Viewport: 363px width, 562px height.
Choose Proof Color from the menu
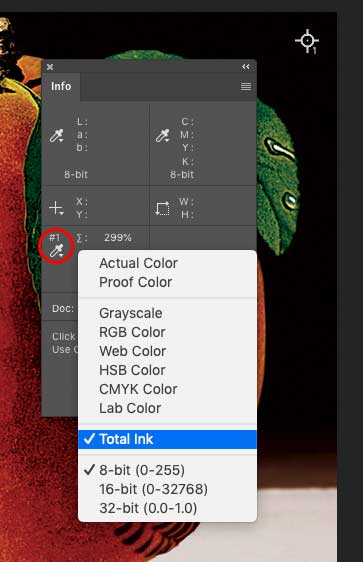tap(167, 282)
